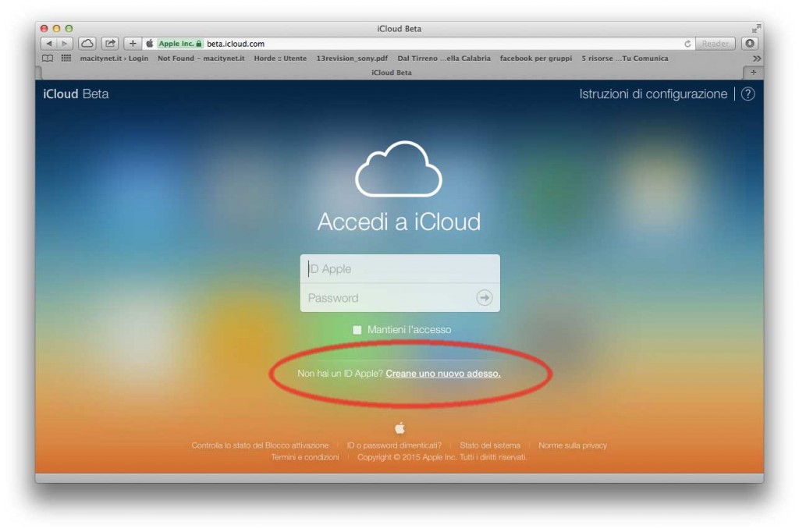The image size is (799, 532).
Task: Open the Downloads icon in toolbar
Action: tap(750, 44)
